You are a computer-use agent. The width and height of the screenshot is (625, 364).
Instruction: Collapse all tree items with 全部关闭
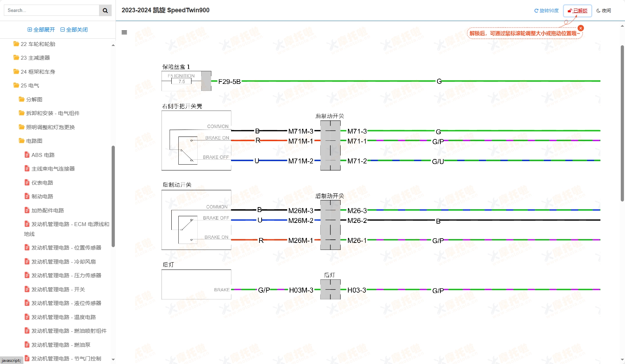(x=74, y=30)
